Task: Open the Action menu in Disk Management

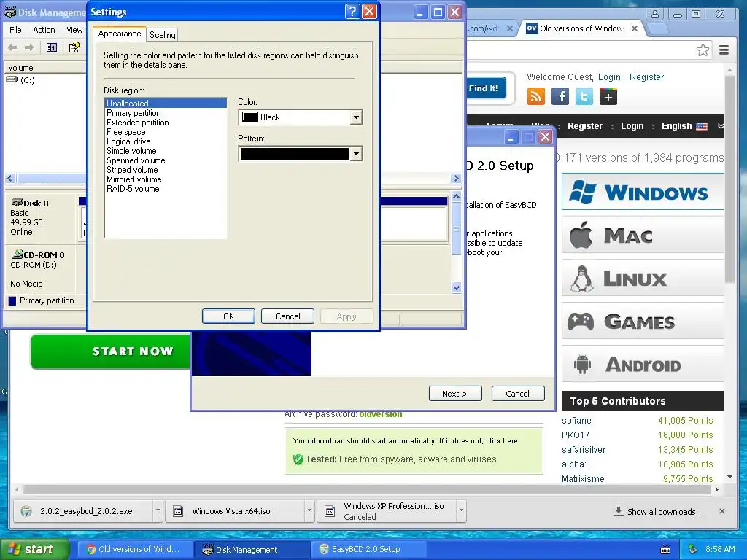Action: click(44, 30)
